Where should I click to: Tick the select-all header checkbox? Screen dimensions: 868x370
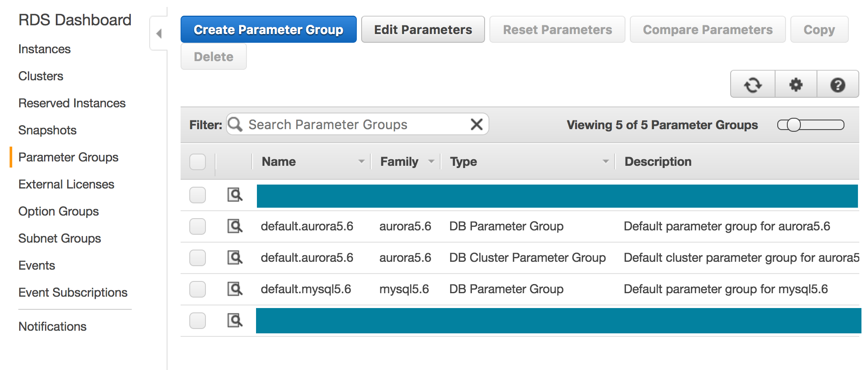198,162
